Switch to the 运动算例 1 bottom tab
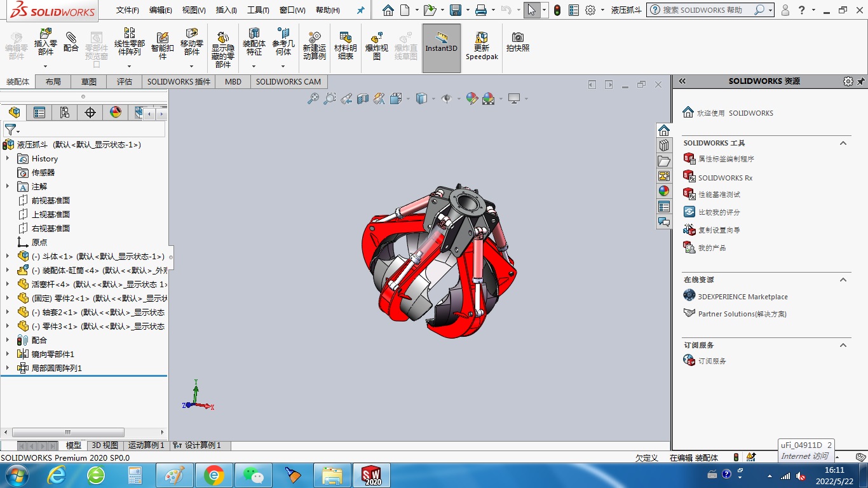868x488 pixels. [x=146, y=445]
